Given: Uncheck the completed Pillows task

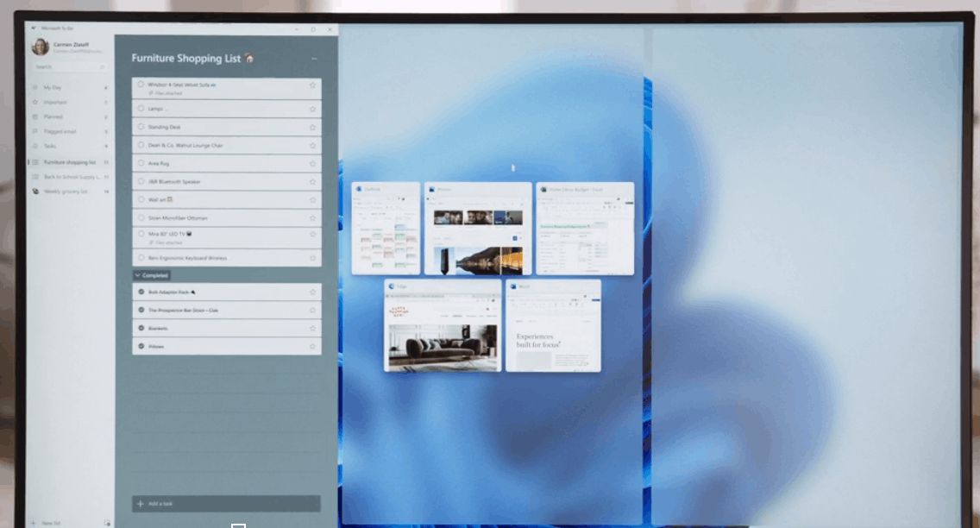Looking at the screenshot, I should [x=141, y=346].
